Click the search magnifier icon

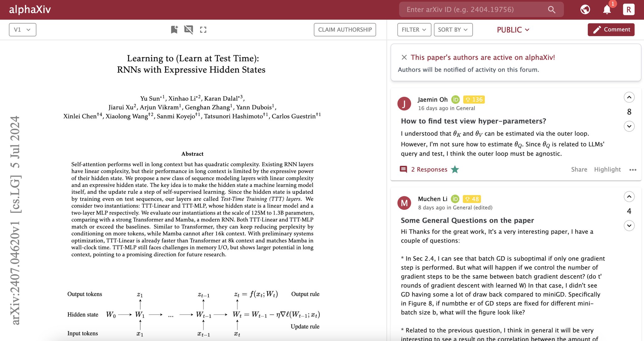click(x=552, y=9)
